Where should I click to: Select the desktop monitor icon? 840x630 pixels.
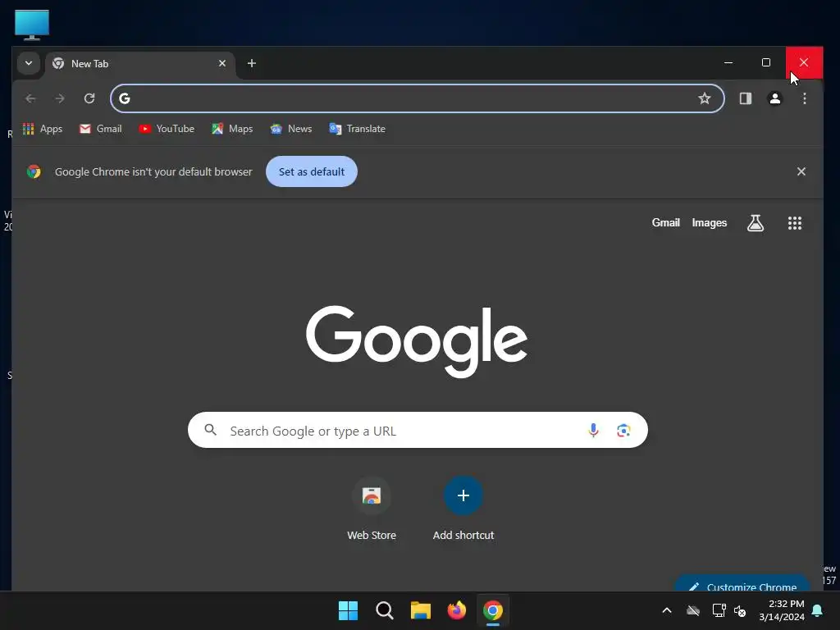click(x=32, y=25)
